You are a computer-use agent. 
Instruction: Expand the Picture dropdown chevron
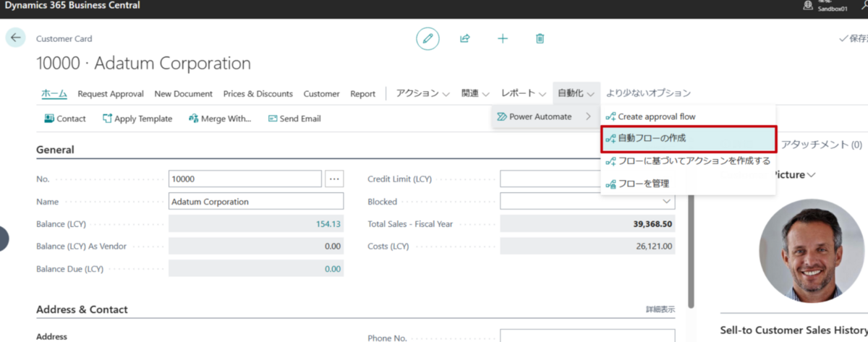(812, 175)
